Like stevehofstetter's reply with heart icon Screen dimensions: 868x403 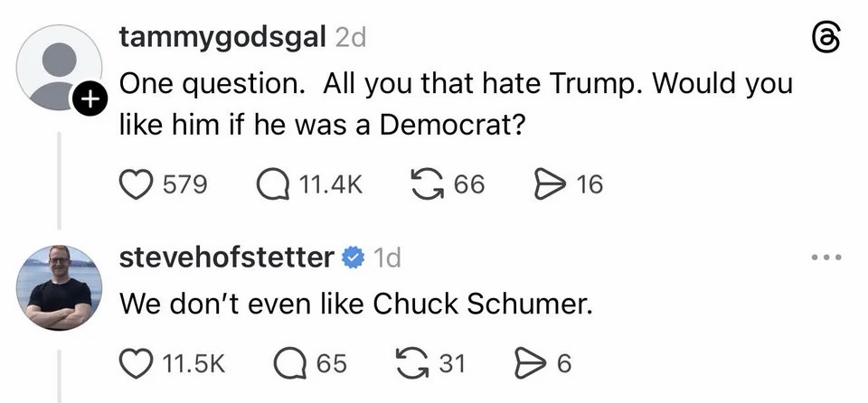click(136, 363)
